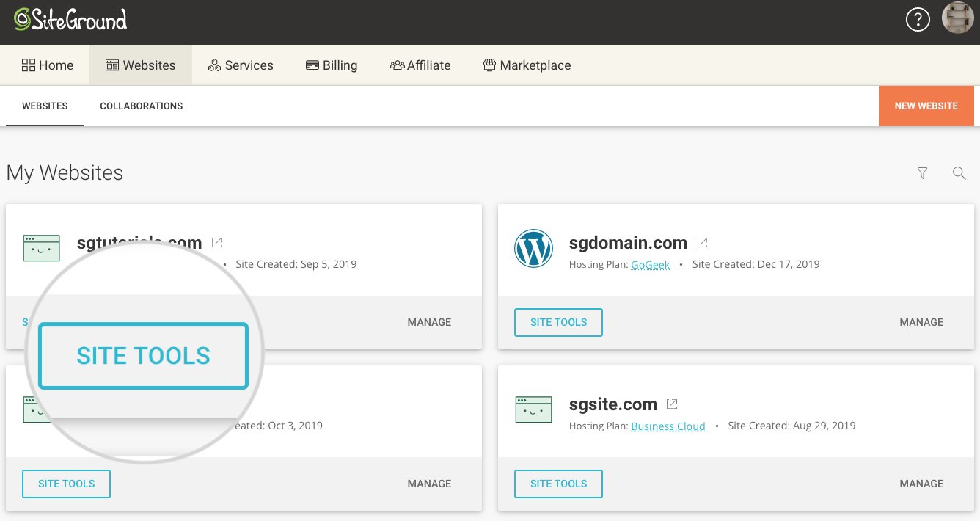This screenshot has width=980, height=521.
Task: Click the NEW WEBSITE button
Action: tap(926, 106)
